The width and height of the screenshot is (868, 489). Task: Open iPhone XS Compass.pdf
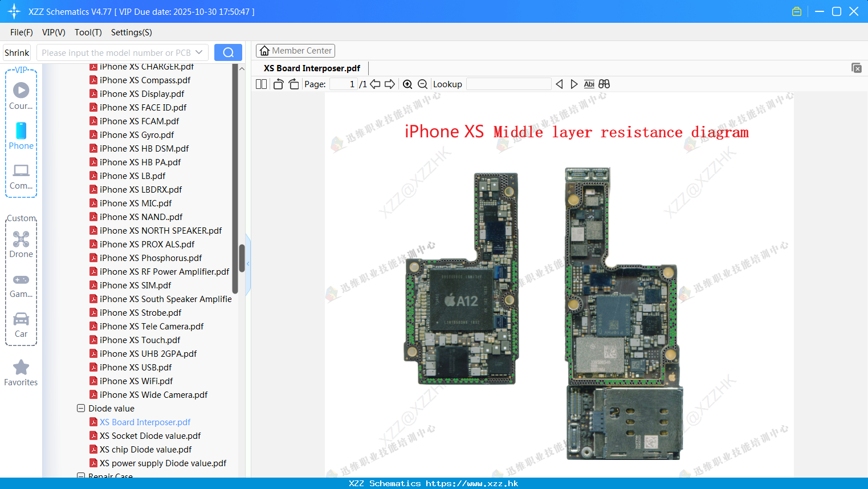pos(145,80)
